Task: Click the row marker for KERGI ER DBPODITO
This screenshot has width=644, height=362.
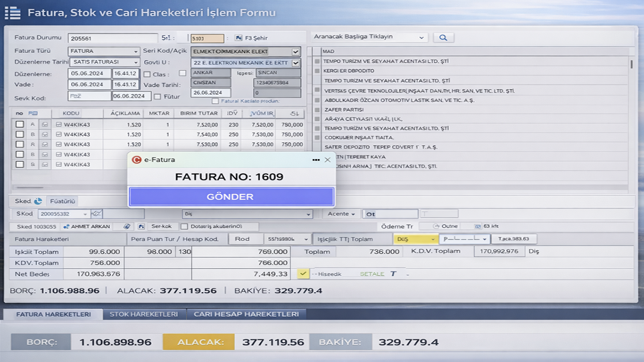Action: (x=317, y=71)
